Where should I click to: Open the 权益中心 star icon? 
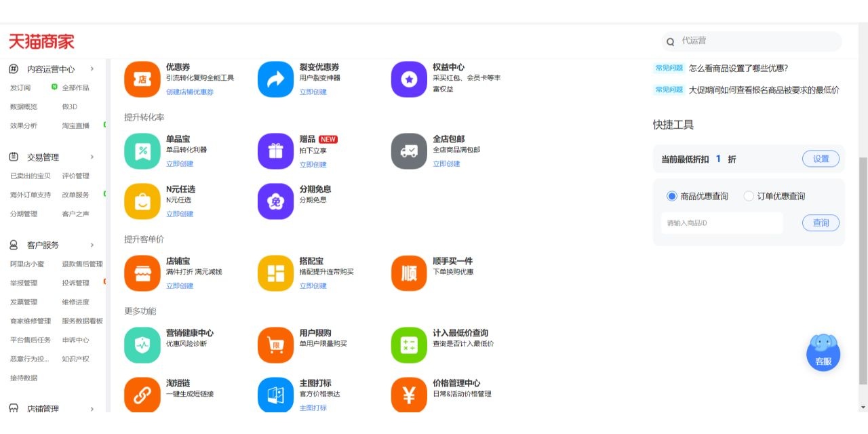pyautogui.click(x=410, y=79)
